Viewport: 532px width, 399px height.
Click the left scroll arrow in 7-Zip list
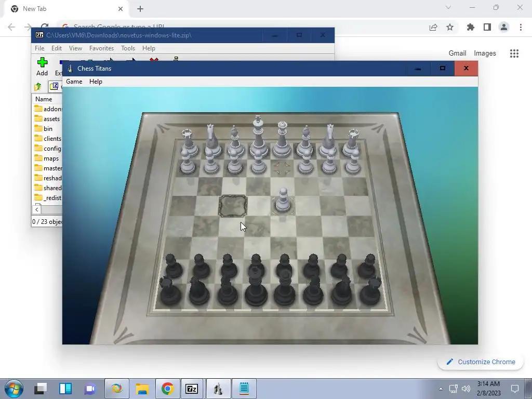click(x=37, y=210)
